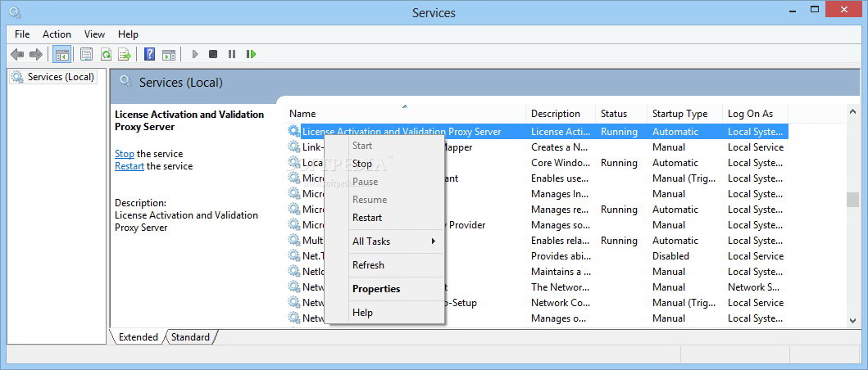The image size is (868, 370).
Task: Select Restart in the context menu
Action: coord(367,218)
